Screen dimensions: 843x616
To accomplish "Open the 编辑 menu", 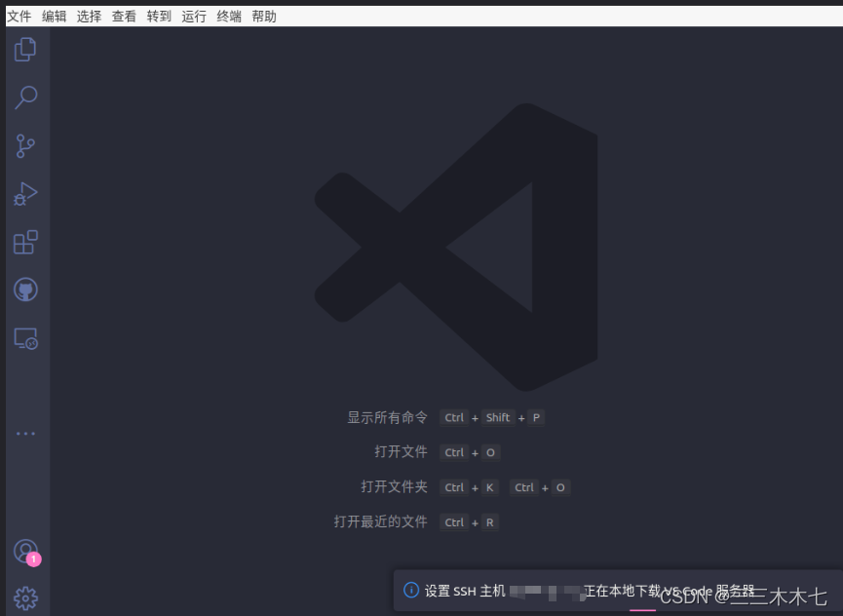I will coord(55,17).
